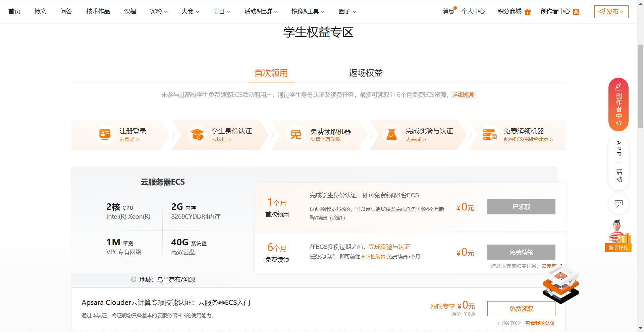Click the 完成实验与认证 flask icon
The image size is (644, 332).
(391, 135)
